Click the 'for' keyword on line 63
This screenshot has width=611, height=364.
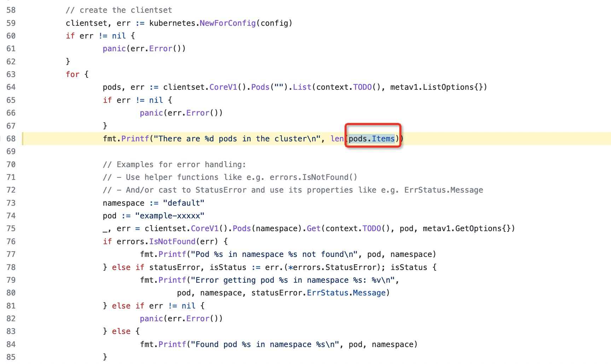pos(73,74)
